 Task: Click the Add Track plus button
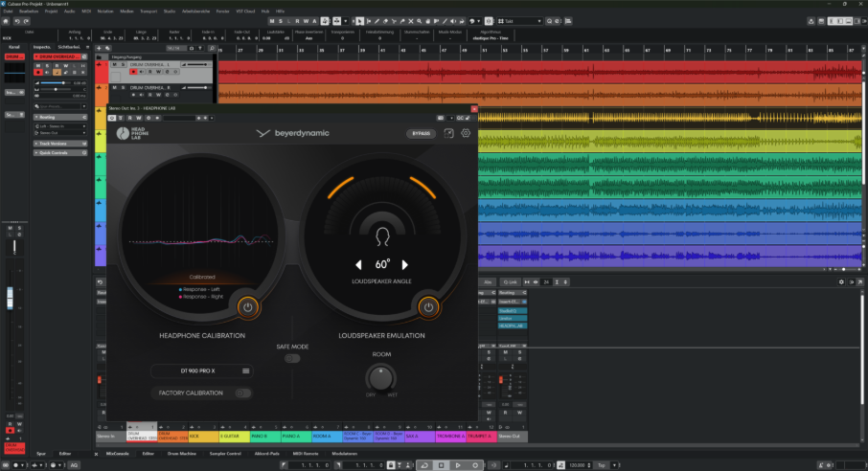99,48
